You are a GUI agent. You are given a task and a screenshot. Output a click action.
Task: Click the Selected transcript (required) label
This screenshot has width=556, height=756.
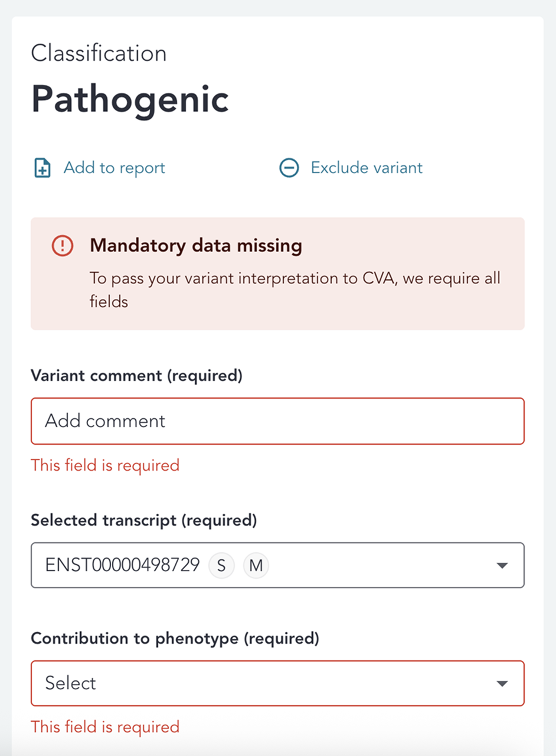pos(144,520)
